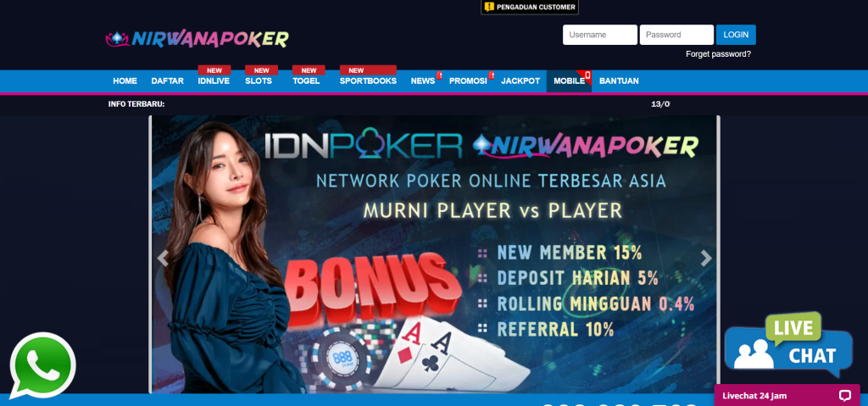Open the DAFTAR registration menu
The height and width of the screenshot is (406, 868).
click(x=167, y=81)
